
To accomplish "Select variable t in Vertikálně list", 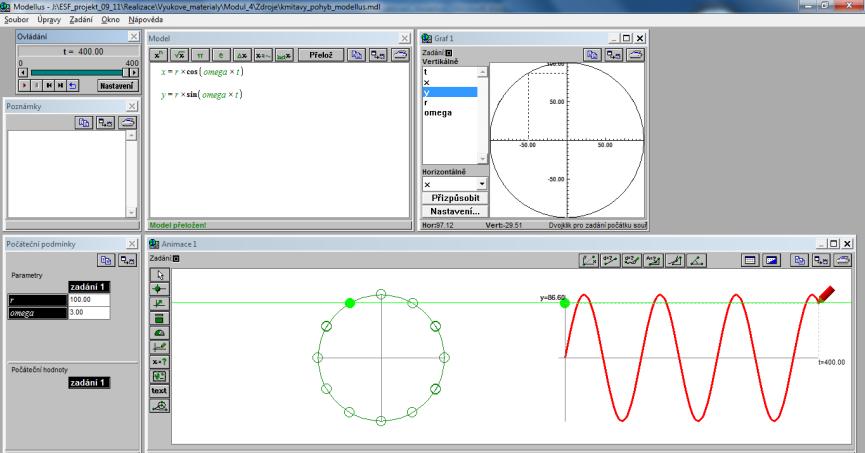I will (x=449, y=72).
